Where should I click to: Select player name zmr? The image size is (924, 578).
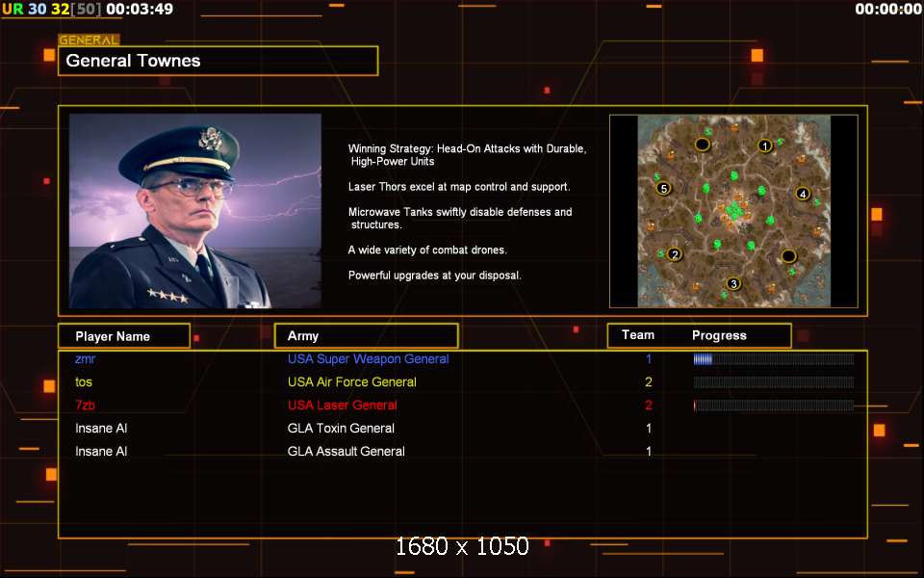pos(85,359)
